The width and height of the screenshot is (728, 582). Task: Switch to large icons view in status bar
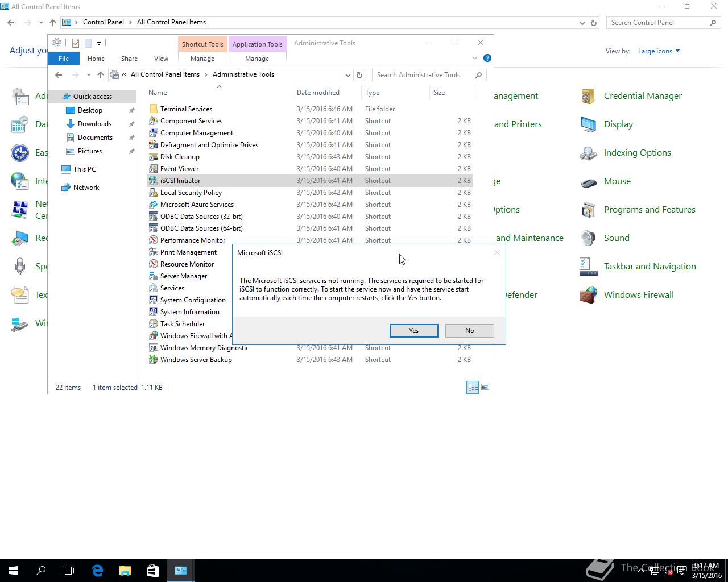[x=485, y=387]
